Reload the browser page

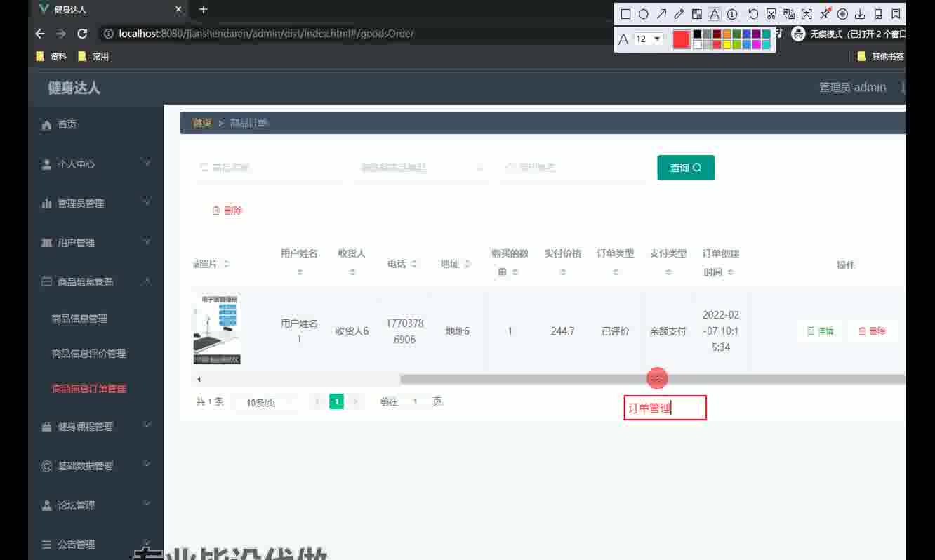(x=82, y=34)
